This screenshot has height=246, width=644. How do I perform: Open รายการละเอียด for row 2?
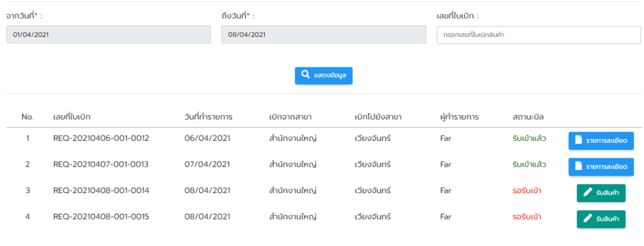click(x=601, y=167)
